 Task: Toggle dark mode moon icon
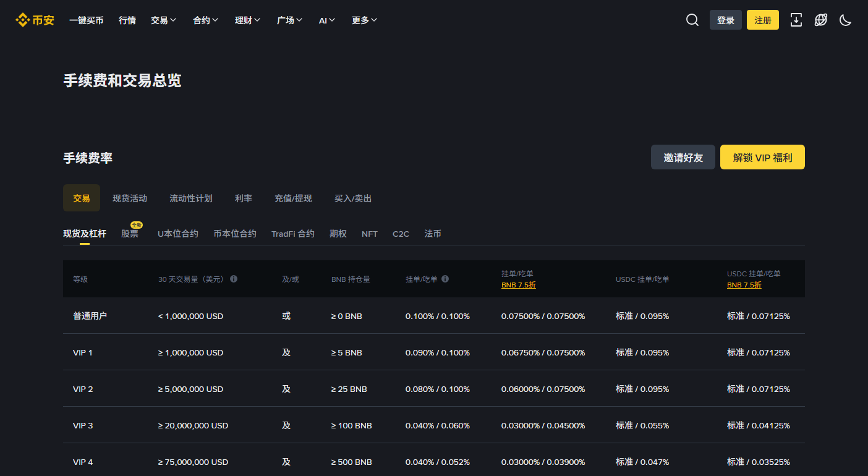click(x=846, y=20)
